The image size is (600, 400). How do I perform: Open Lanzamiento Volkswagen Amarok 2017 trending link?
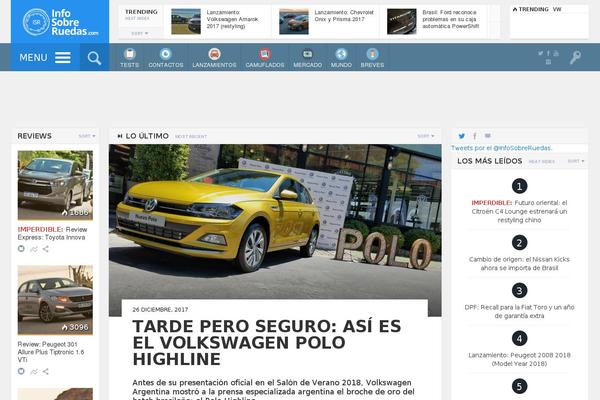pyautogui.click(x=232, y=19)
